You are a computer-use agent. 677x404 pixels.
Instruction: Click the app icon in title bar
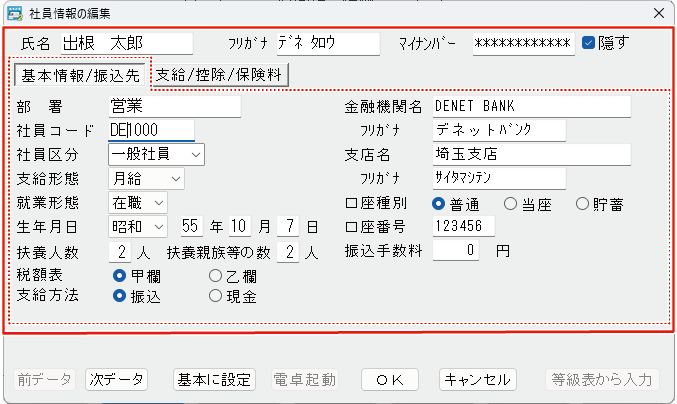pyautogui.click(x=14, y=13)
